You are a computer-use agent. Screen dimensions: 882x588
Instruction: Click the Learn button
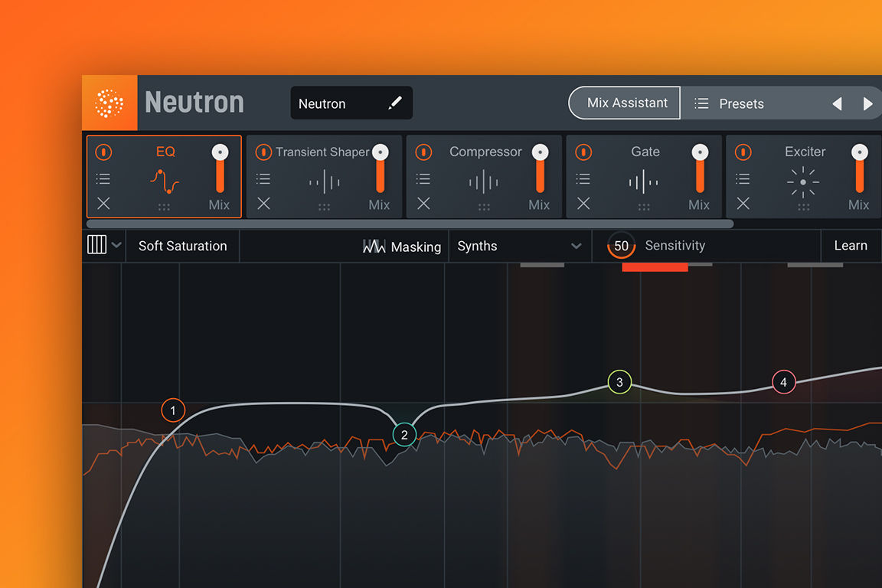851,246
